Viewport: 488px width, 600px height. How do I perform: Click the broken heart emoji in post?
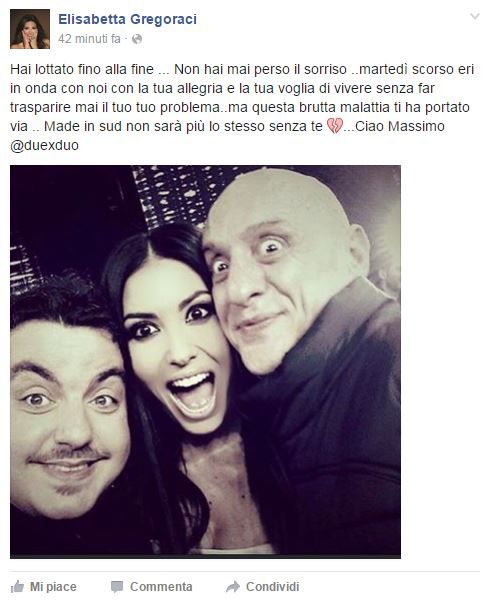335,126
